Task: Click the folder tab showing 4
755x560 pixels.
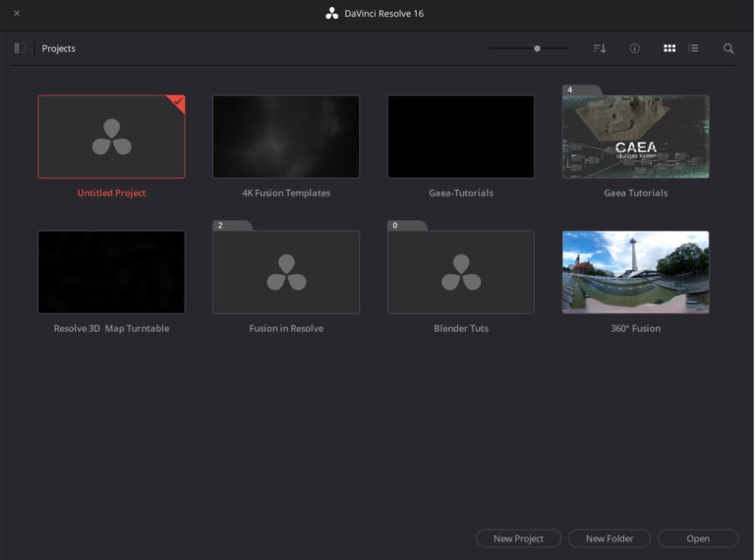Action: 582,90
